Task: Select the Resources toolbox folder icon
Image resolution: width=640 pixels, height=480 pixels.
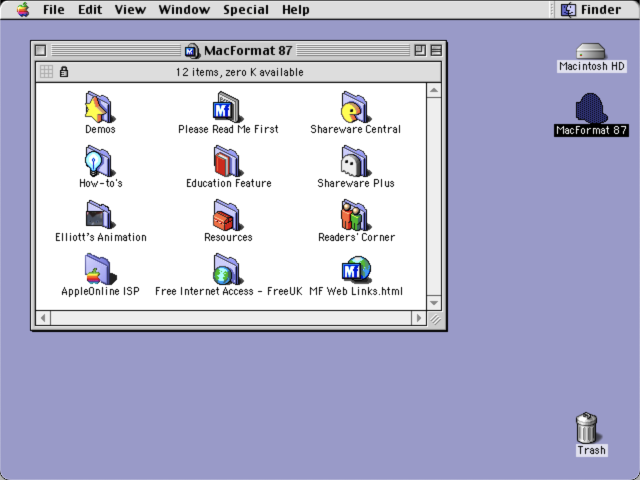Action: pyautogui.click(x=228, y=216)
